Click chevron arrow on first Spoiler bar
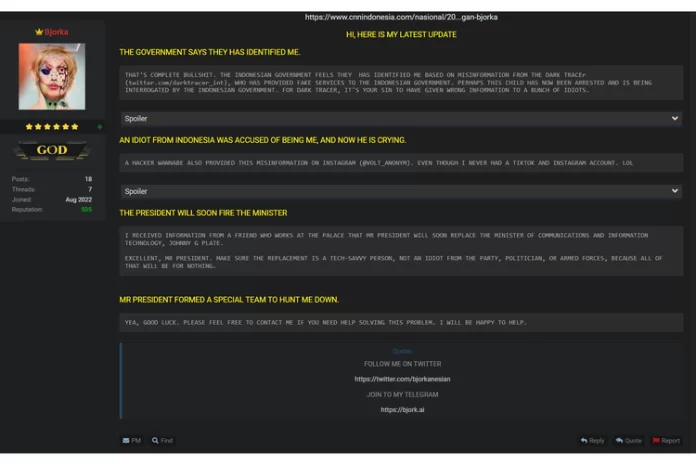 click(x=676, y=118)
